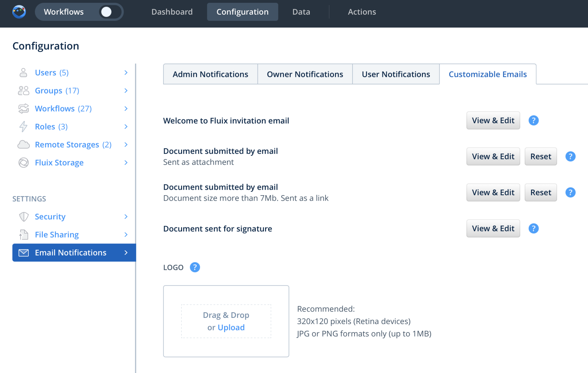This screenshot has width=588, height=373.
Task: Click the Security shield icon
Action: (x=23, y=217)
